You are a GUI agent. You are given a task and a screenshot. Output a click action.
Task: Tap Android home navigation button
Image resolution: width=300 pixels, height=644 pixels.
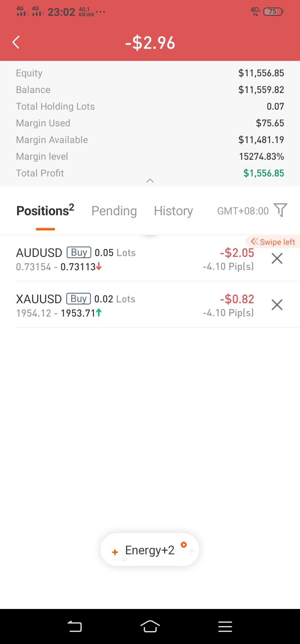[150, 626]
